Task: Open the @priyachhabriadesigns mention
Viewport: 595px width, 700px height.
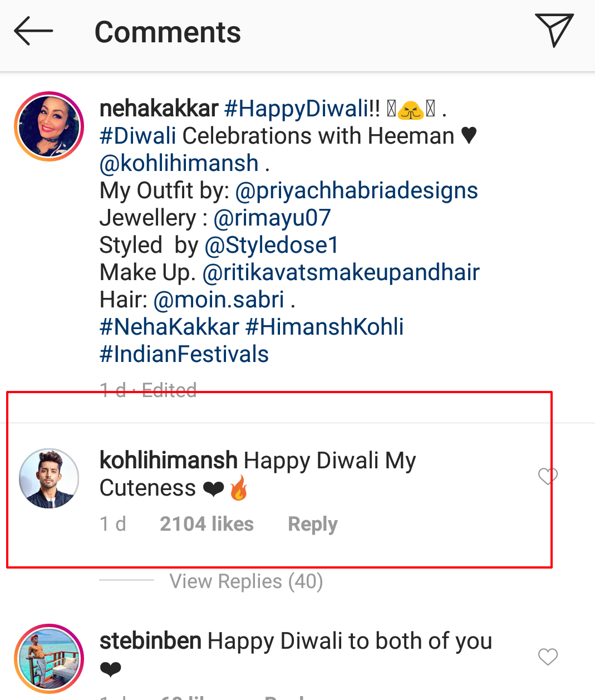Action: pyautogui.click(x=358, y=190)
